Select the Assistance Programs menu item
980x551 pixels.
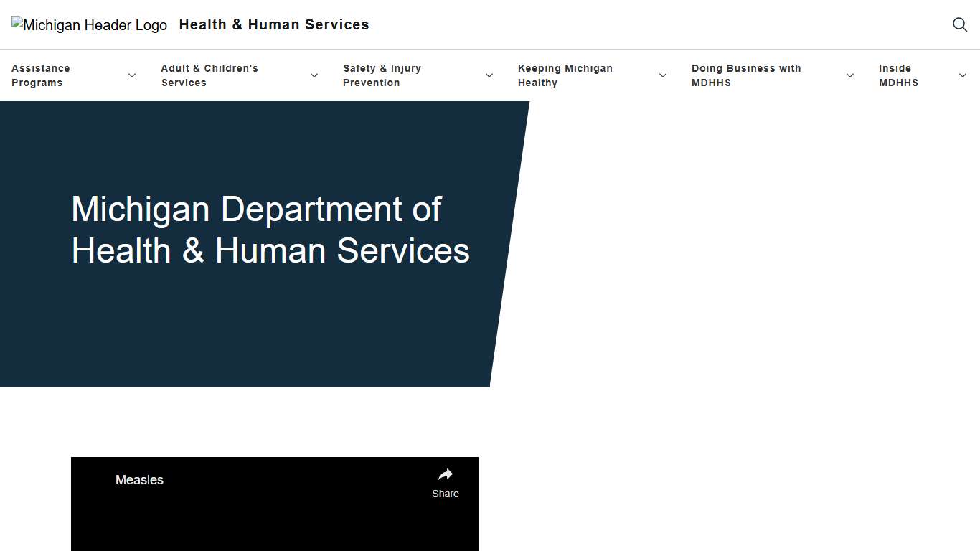41,75
